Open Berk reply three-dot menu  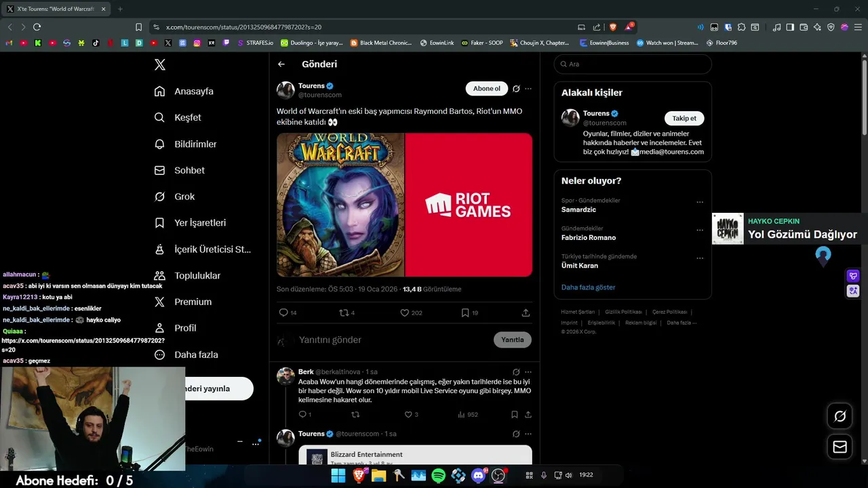528,372
